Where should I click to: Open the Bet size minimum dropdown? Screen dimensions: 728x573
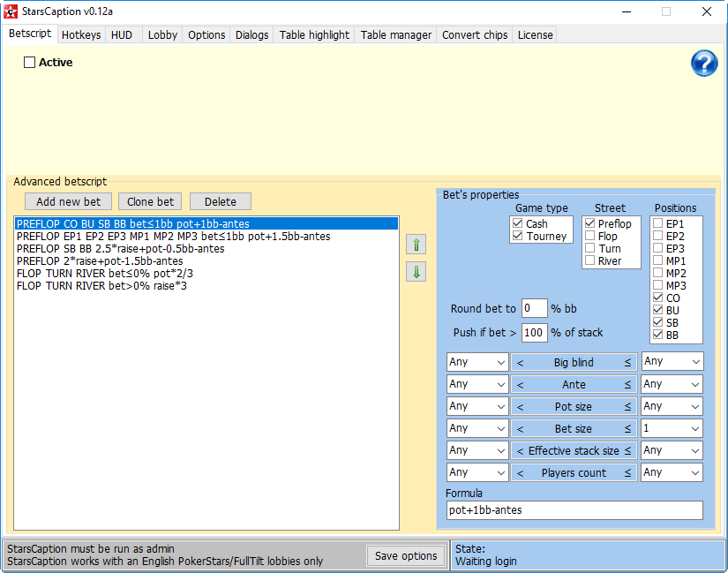(x=477, y=428)
